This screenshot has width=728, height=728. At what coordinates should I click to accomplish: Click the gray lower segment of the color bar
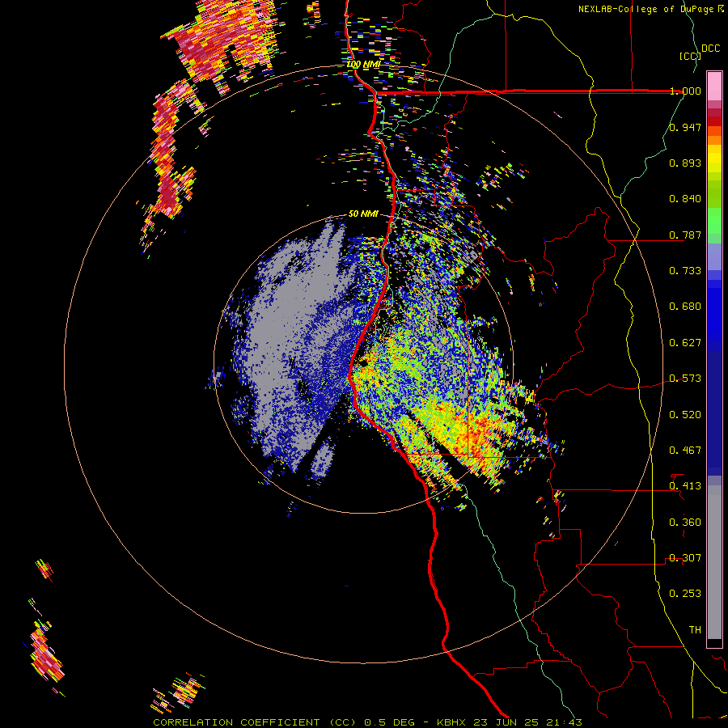[x=714, y=562]
